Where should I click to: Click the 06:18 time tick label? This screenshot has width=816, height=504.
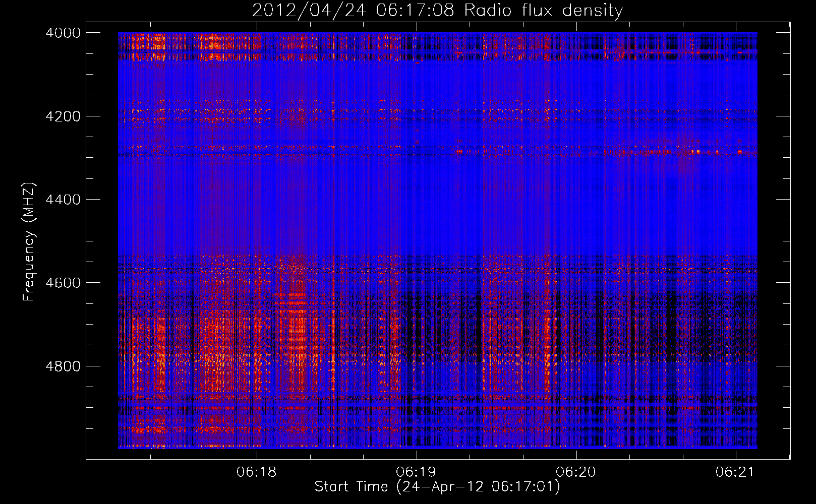(x=257, y=472)
